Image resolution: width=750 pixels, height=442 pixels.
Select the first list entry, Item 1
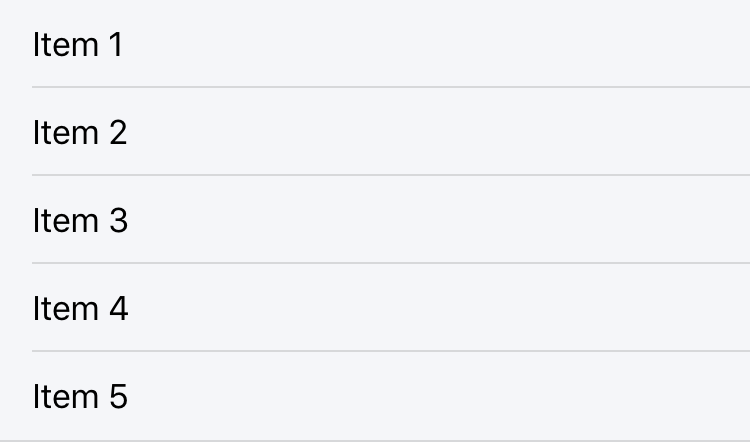pyautogui.click(x=78, y=45)
